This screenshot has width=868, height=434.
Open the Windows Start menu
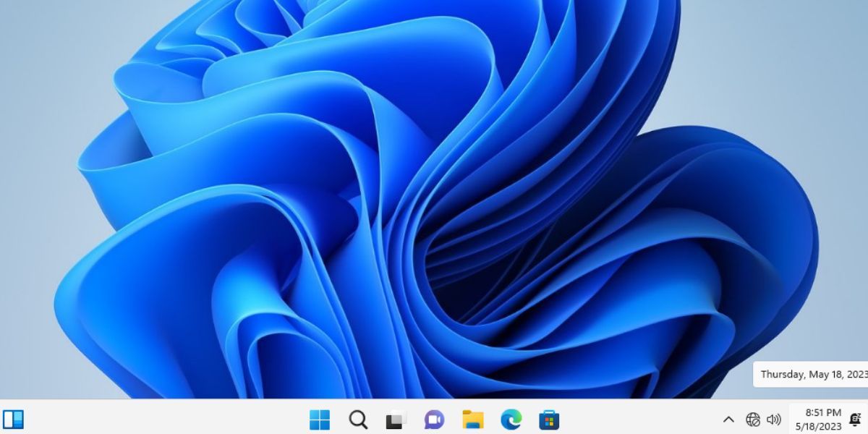tap(321, 420)
